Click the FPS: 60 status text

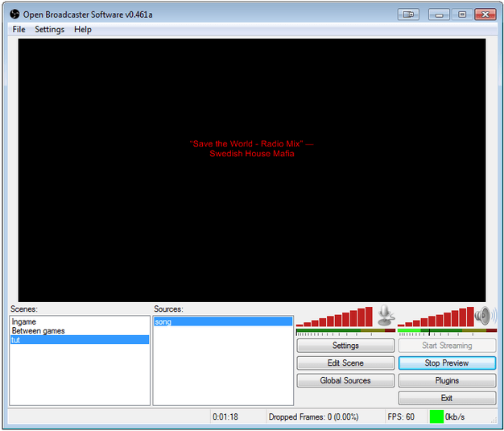pyautogui.click(x=401, y=416)
